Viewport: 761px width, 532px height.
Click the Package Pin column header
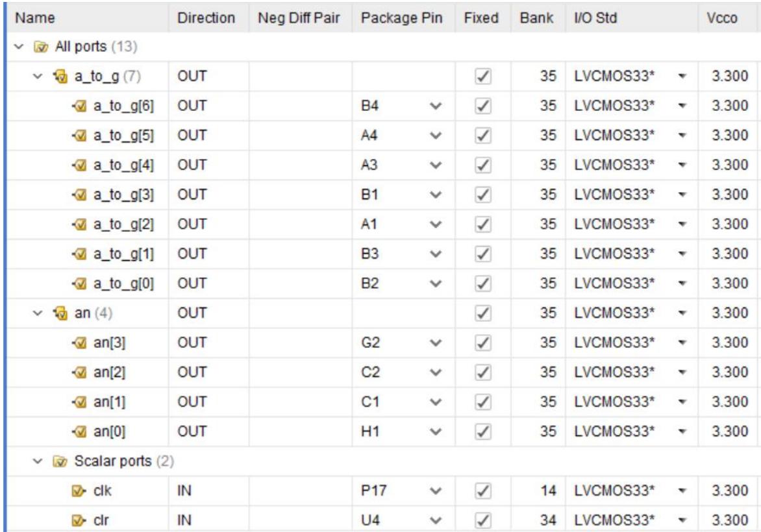click(x=401, y=19)
